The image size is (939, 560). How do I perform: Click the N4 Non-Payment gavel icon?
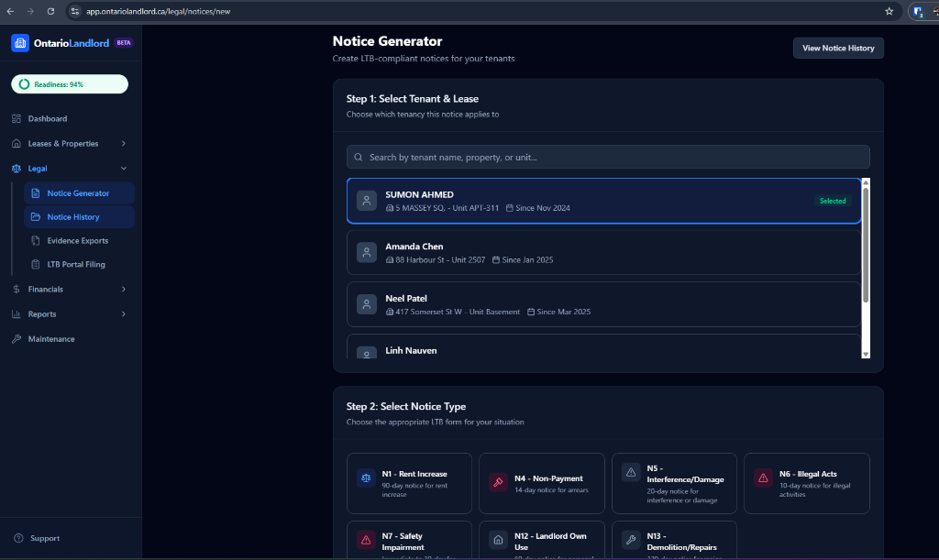[x=498, y=482]
